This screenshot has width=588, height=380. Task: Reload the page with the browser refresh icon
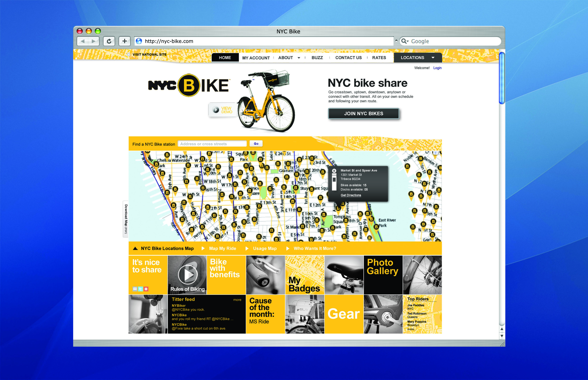click(109, 41)
